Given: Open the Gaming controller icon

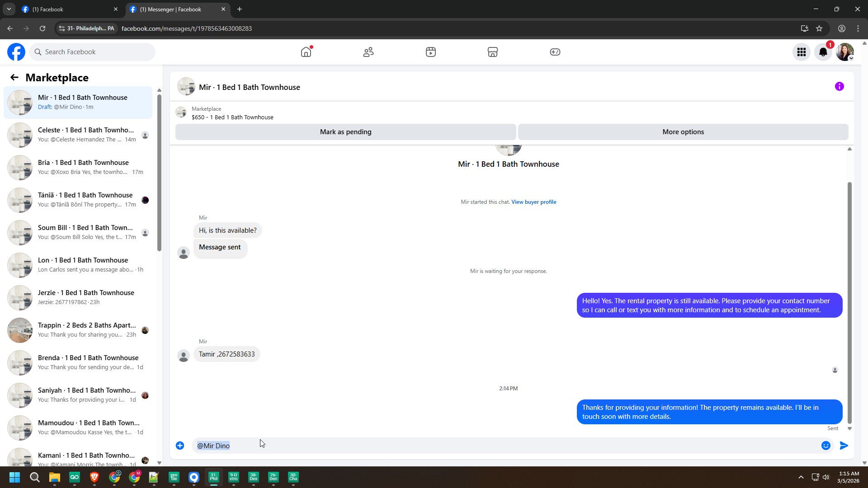Looking at the screenshot, I should 555,52.
